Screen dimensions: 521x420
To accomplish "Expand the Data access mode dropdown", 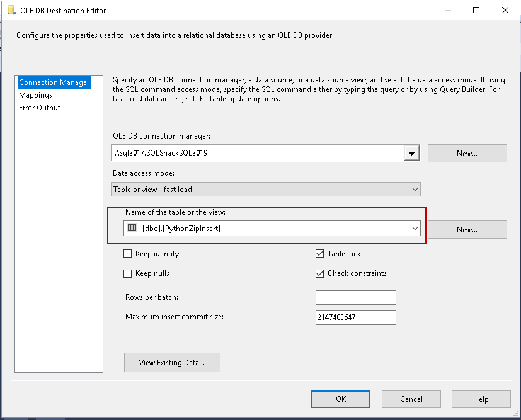I will pos(415,190).
